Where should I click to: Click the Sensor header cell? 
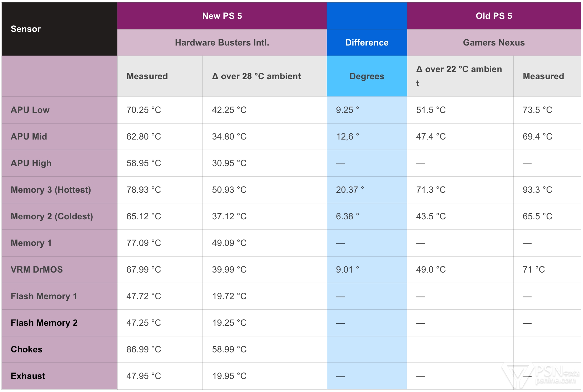pos(59,29)
